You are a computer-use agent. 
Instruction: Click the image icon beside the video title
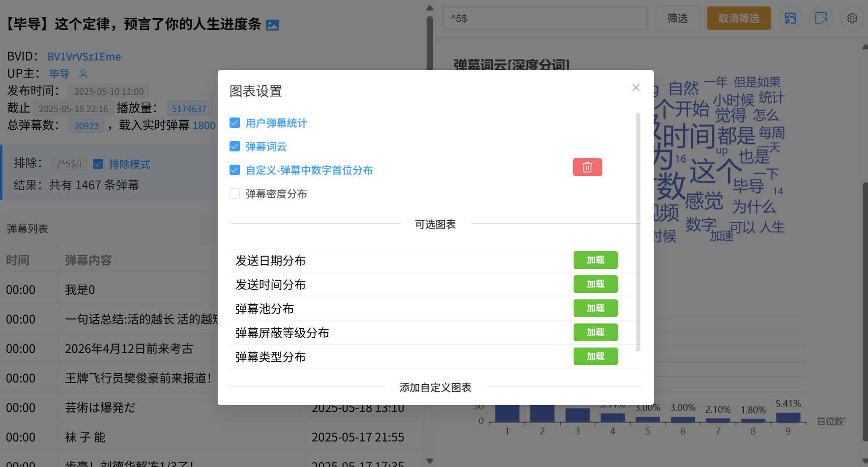click(x=272, y=25)
